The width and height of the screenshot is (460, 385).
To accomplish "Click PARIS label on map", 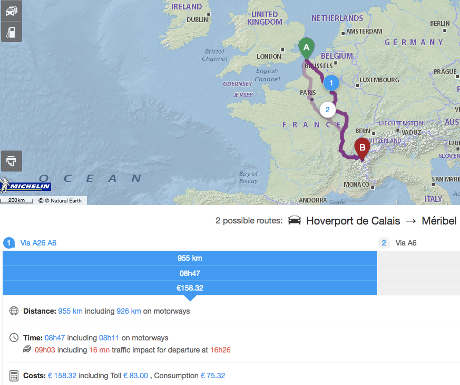I will pyautogui.click(x=307, y=92).
